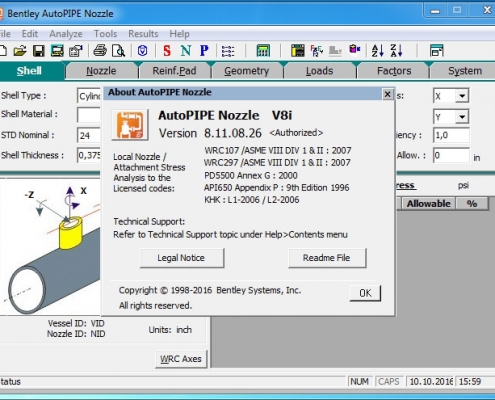Switch to the Geometry tab
The height and width of the screenshot is (400, 495).
pos(247,71)
